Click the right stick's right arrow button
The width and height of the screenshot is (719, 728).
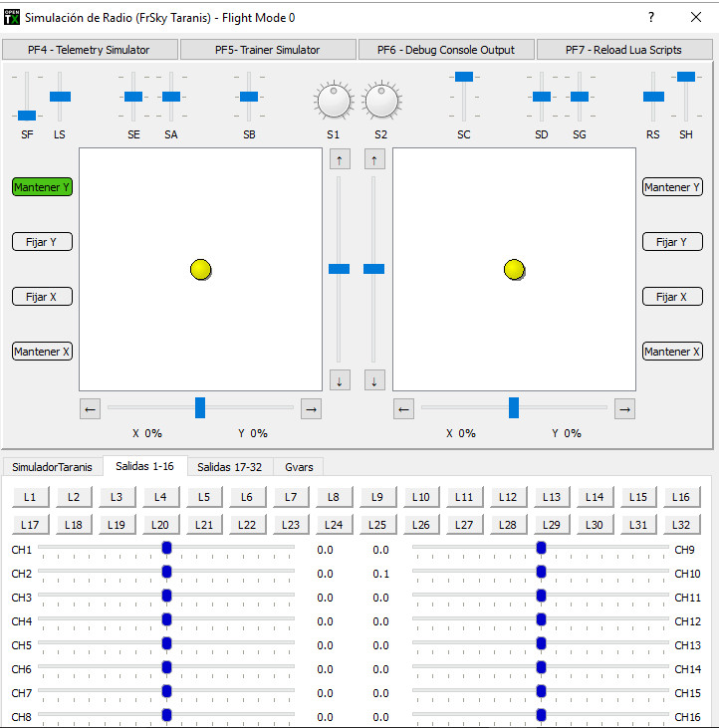point(624,408)
